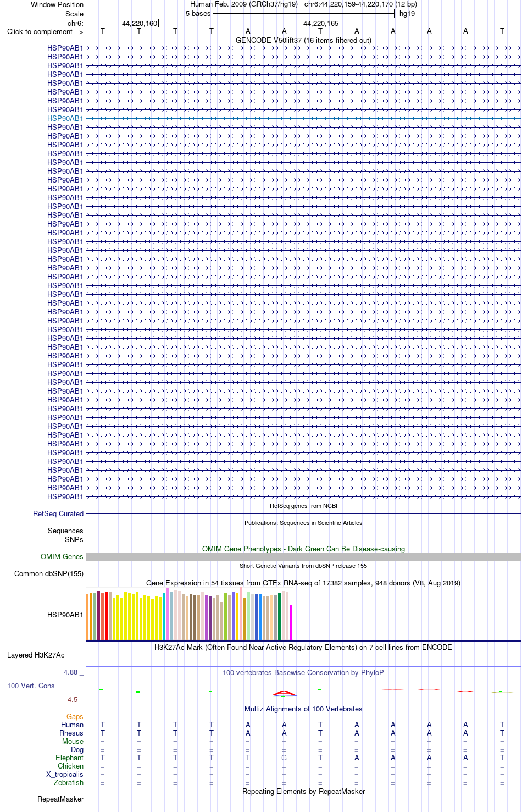
Task: Click the Elephant species label
Action: click(70, 758)
